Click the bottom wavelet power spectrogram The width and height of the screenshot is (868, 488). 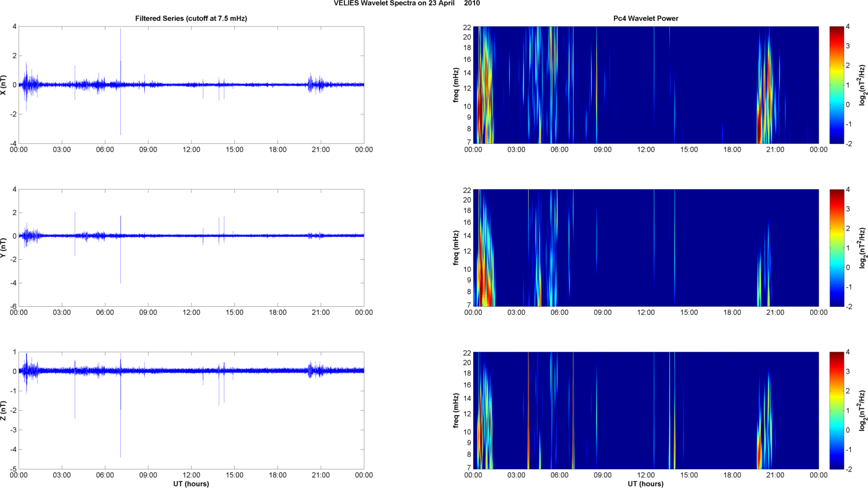pyautogui.click(x=646, y=411)
